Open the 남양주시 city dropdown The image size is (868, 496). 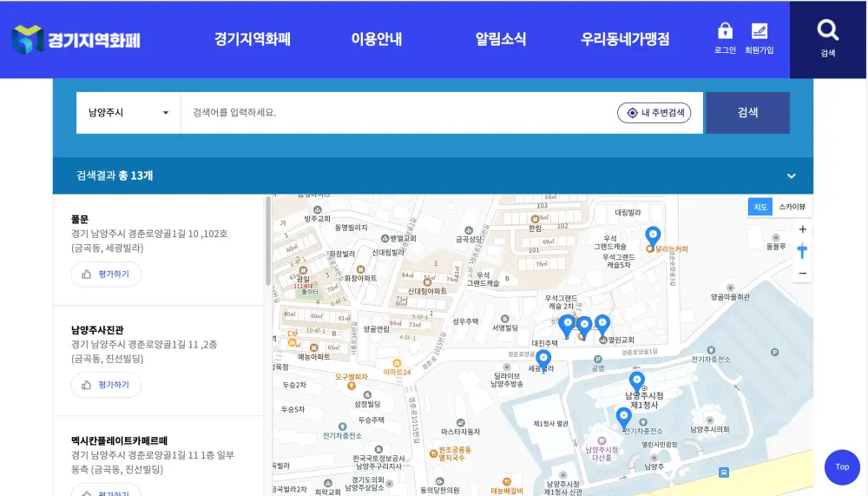click(128, 113)
